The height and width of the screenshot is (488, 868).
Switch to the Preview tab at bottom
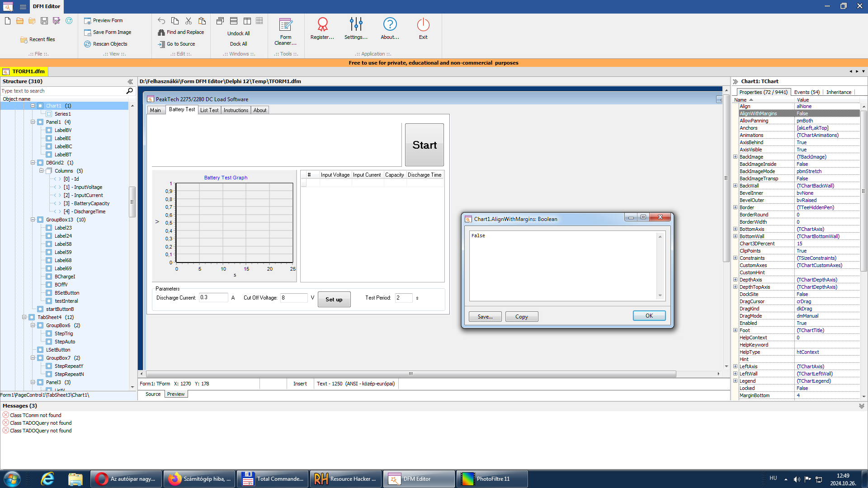(x=176, y=394)
